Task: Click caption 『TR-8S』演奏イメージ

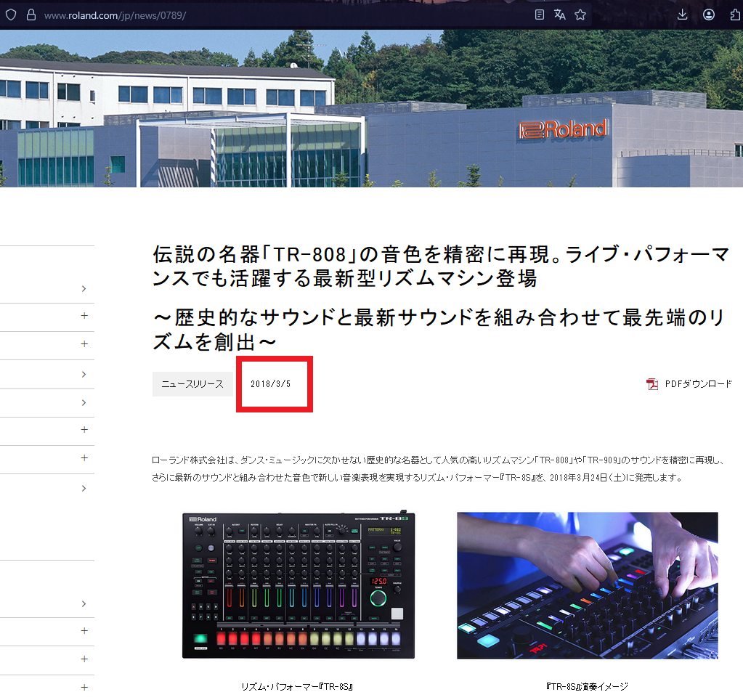Action: [587, 686]
